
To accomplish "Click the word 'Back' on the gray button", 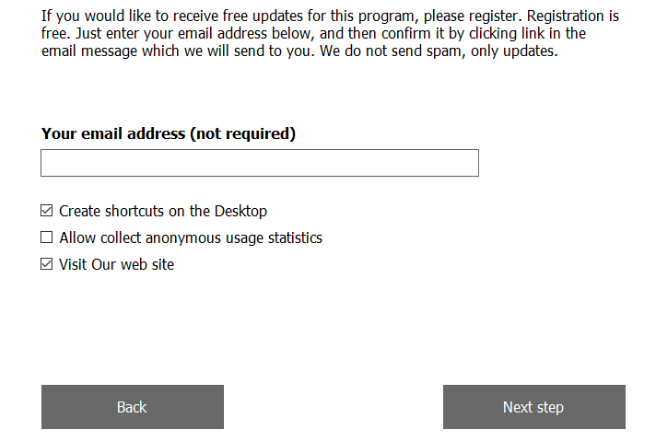I will pyautogui.click(x=132, y=407).
